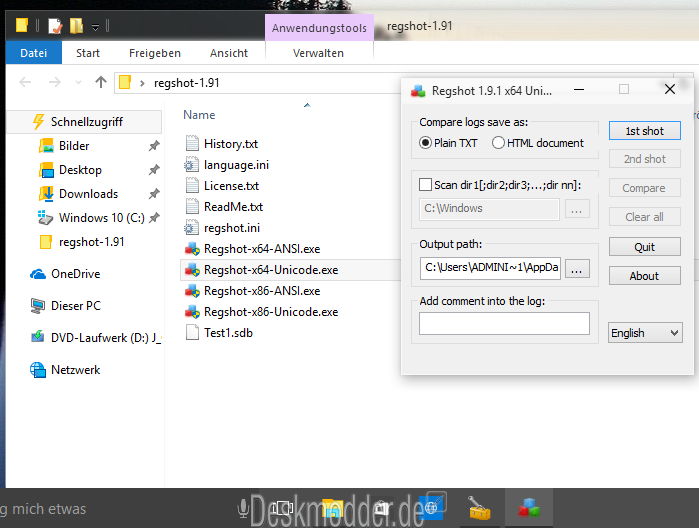Open Bilder in the navigation pane
The height and width of the screenshot is (528, 699).
74,146
